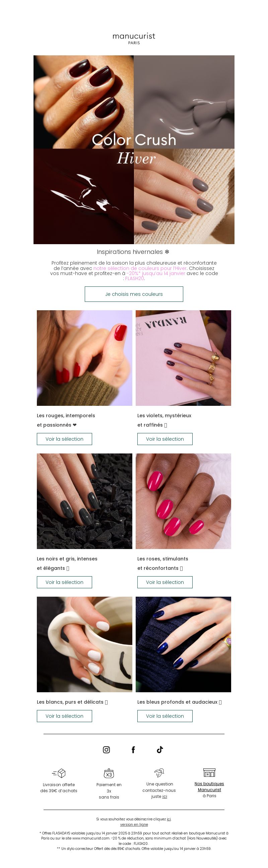The image size is (268, 868).
Task: Click the pink winter color selection link
Action: click(x=140, y=268)
